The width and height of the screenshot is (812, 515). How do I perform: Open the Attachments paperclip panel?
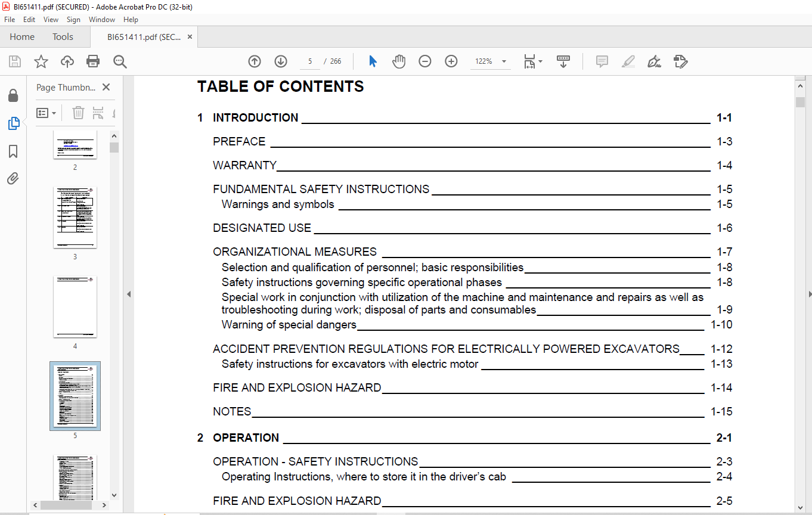pos(13,178)
